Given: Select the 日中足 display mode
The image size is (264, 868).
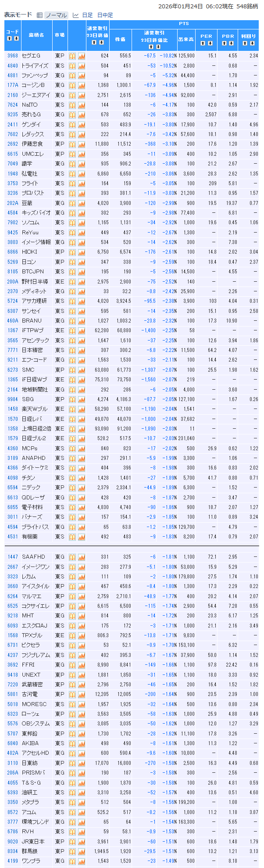Looking at the screenshot, I should click(x=105, y=15).
